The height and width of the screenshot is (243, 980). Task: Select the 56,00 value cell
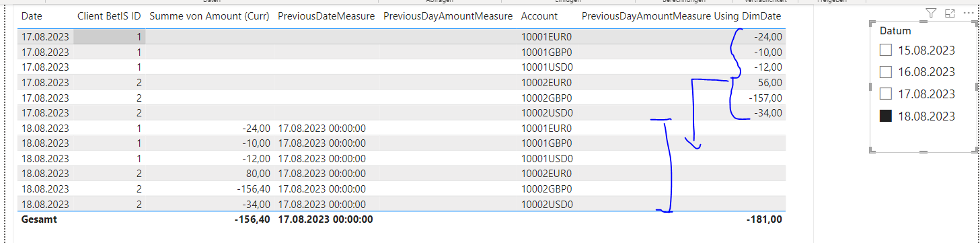pos(769,82)
